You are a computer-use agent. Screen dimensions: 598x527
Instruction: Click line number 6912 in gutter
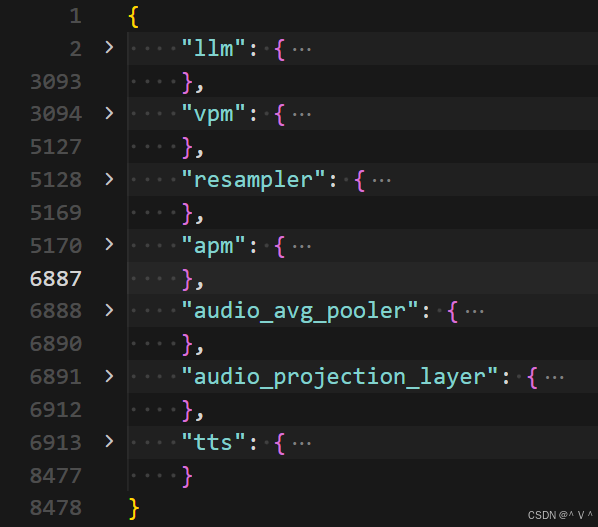click(56, 410)
